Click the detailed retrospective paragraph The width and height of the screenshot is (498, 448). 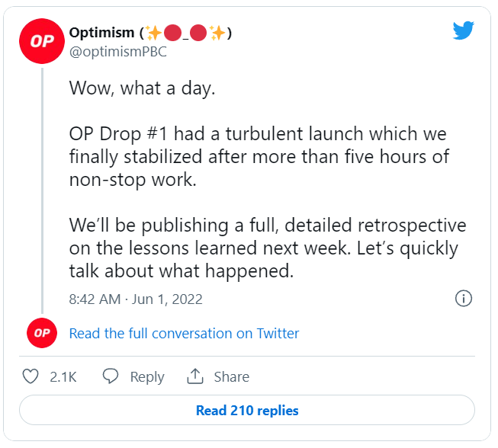[268, 248]
